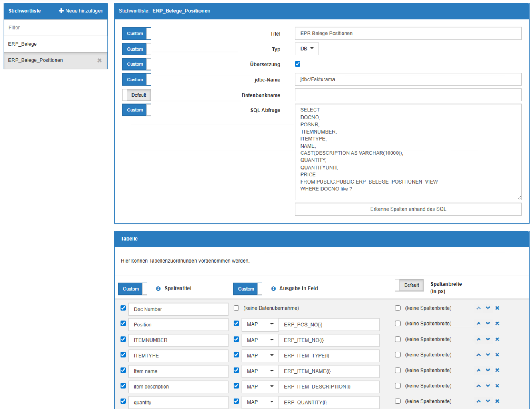The image size is (532, 411).
Task: Edit the ERP_POS_NO{i} output field
Action: tap(329, 324)
